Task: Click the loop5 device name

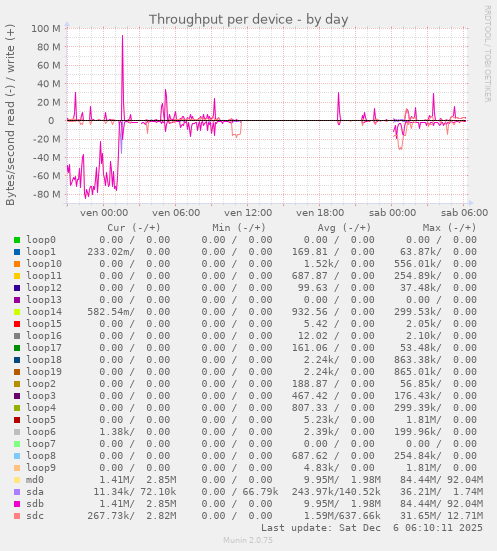Action: (x=41, y=420)
